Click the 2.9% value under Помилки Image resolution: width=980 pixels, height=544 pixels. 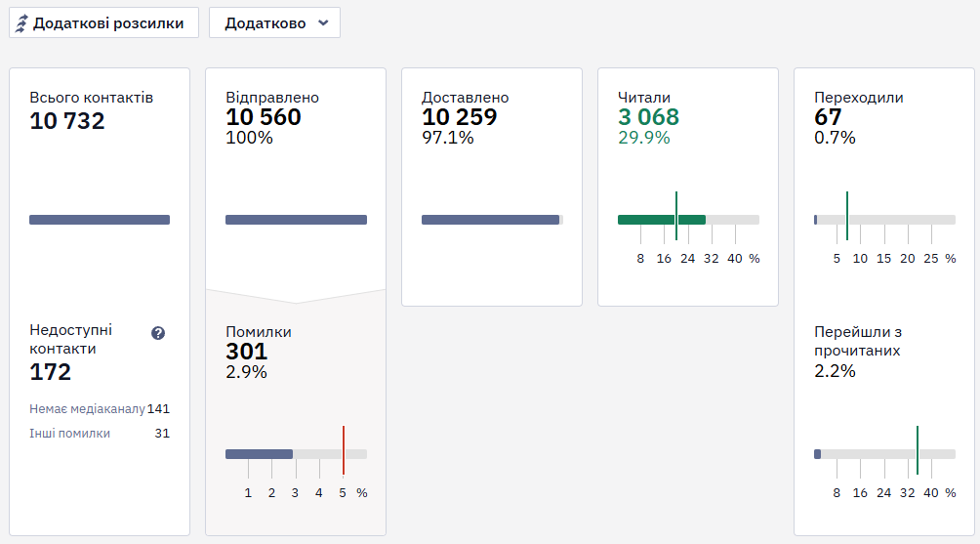(246, 372)
